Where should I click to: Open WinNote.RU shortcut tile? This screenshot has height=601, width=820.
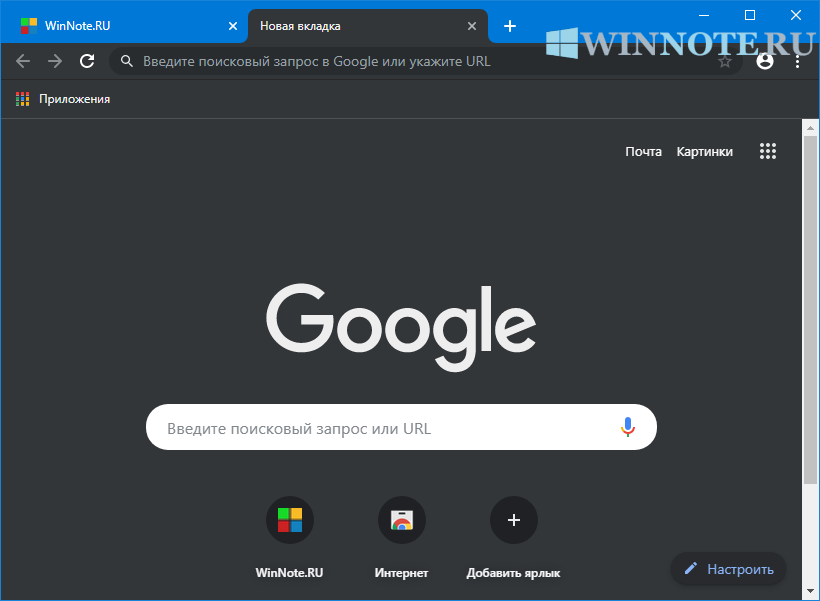[x=290, y=520]
